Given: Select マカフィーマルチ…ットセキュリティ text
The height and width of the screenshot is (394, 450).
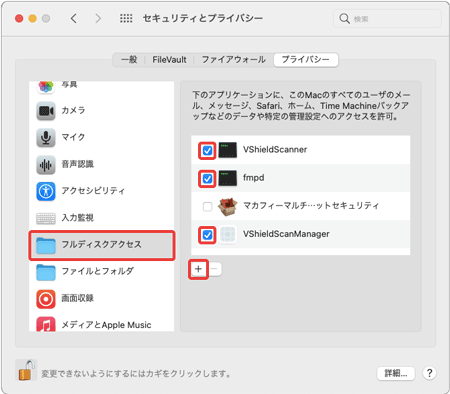Looking at the screenshot, I should 311,206.
